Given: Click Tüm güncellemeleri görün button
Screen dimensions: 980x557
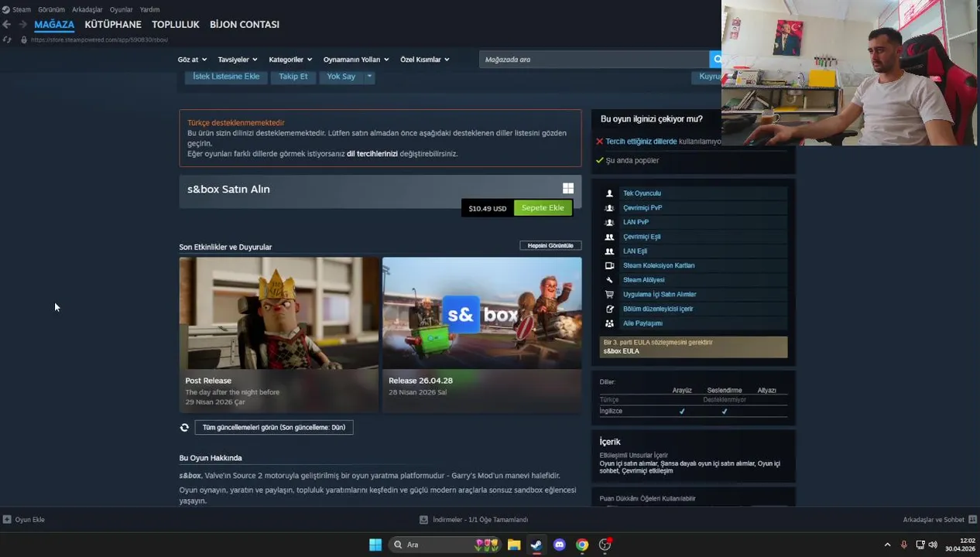Looking at the screenshot, I should 274,427.
